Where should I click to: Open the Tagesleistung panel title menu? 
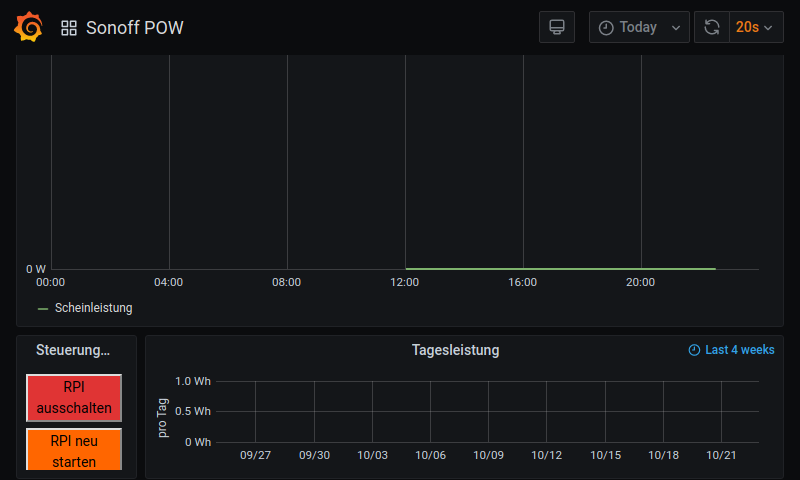pos(455,350)
